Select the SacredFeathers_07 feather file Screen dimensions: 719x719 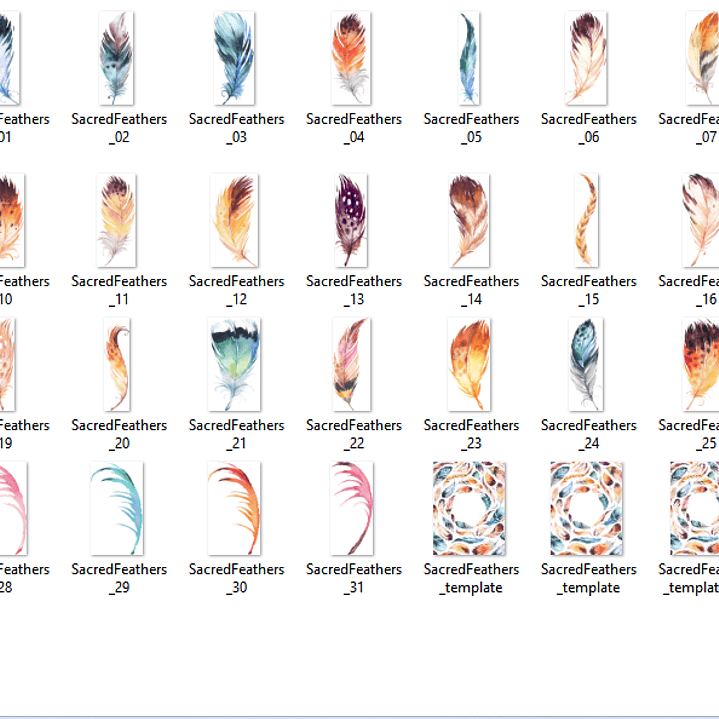(x=703, y=58)
